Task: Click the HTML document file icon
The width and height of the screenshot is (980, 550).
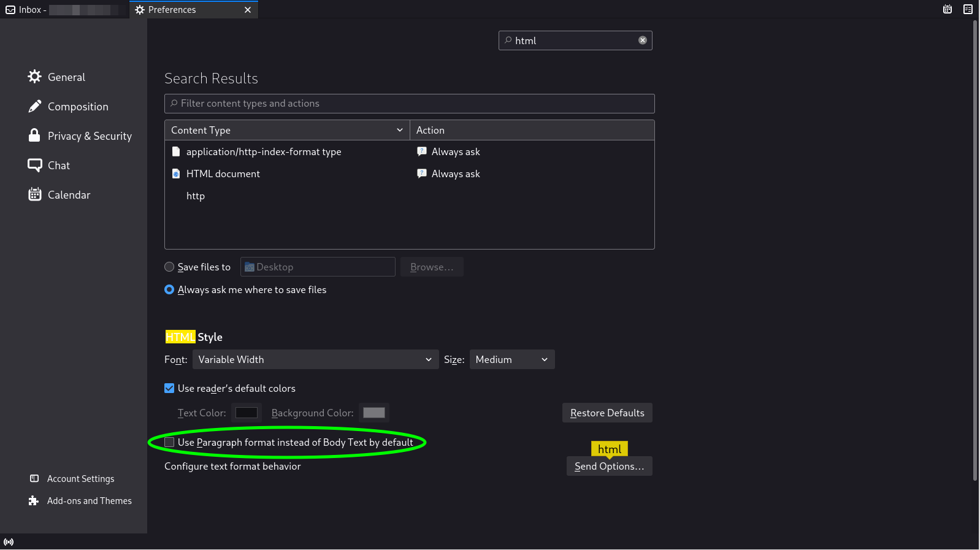Action: (x=176, y=174)
